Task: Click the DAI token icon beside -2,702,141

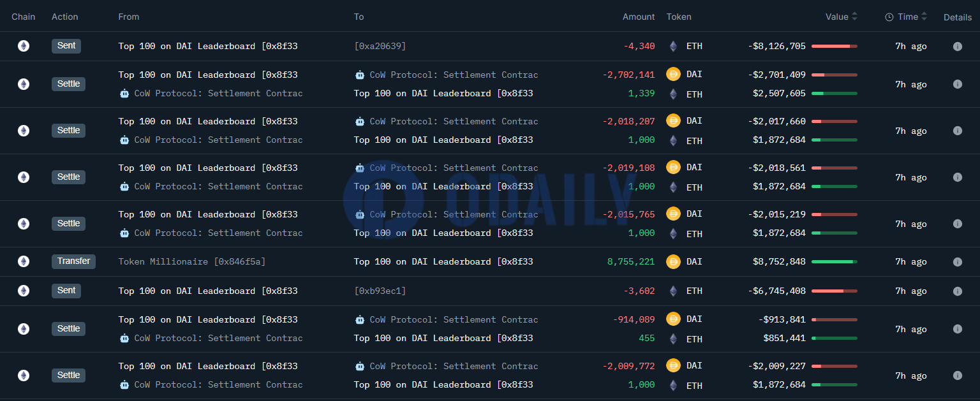Action: [x=673, y=74]
